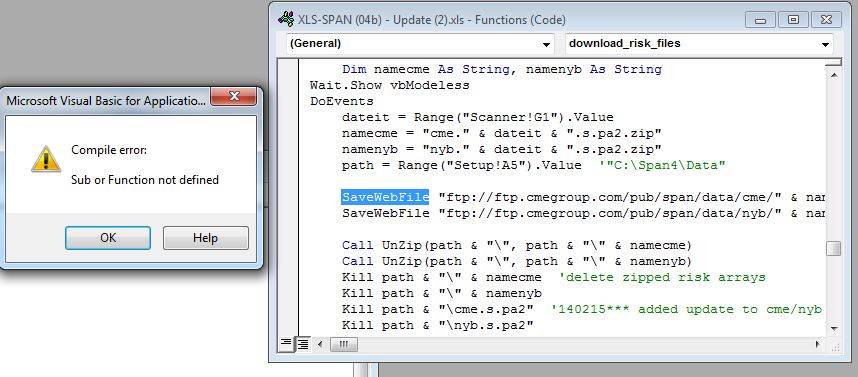Click the '"C:\Span4\Data"' comment
Viewport: 858px width, 377px height.
662,165
